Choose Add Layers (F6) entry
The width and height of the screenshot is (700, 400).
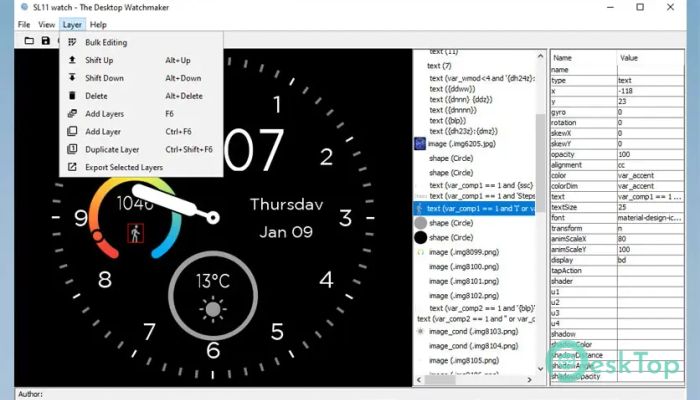[x=141, y=113]
